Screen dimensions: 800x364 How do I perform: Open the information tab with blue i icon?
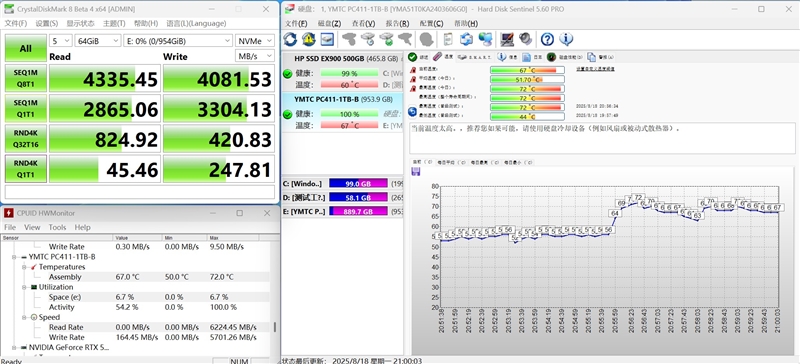click(508, 57)
